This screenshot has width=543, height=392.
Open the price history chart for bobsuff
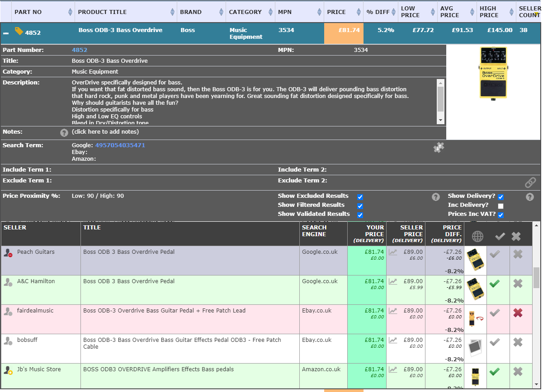click(x=393, y=341)
